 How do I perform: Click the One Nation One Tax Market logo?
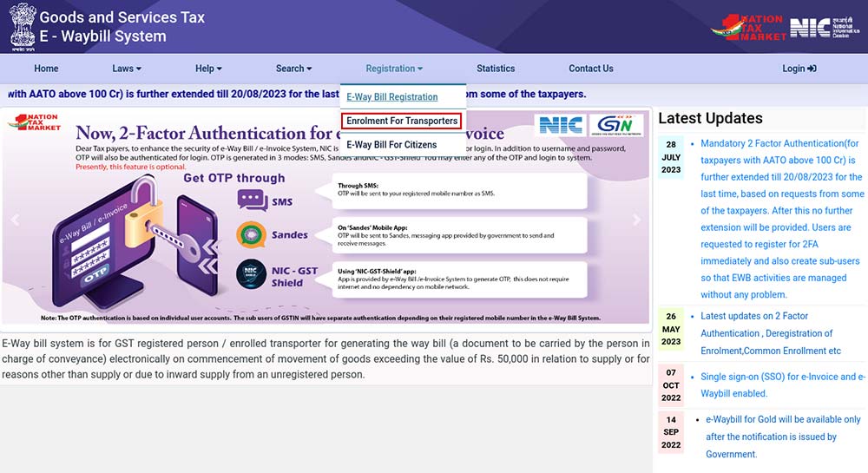coord(748,27)
